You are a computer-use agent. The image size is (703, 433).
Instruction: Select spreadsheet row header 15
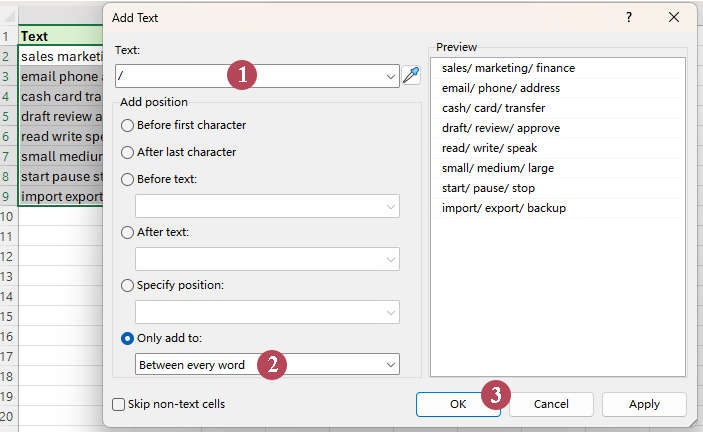pyautogui.click(x=9, y=316)
